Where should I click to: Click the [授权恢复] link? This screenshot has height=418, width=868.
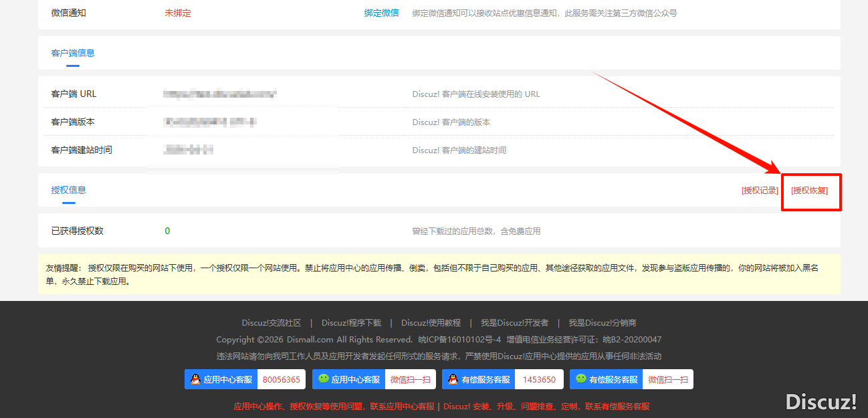pos(809,191)
